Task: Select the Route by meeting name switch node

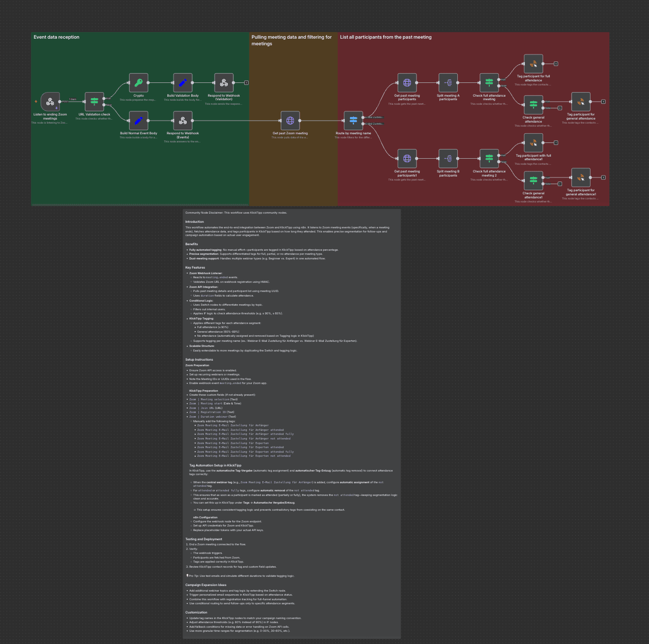Action: [x=353, y=121]
